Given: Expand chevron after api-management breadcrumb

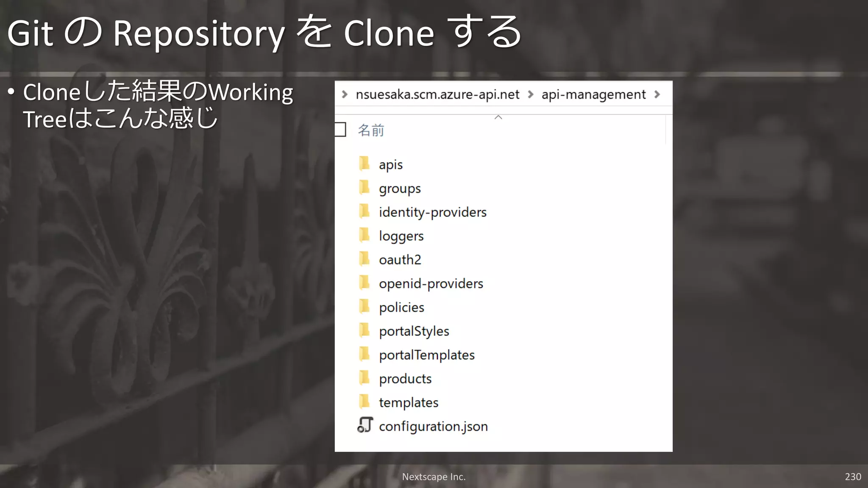Looking at the screenshot, I should [657, 94].
